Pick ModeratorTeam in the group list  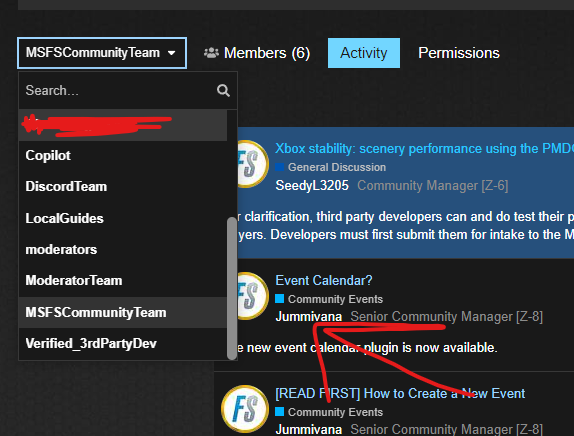(123, 281)
